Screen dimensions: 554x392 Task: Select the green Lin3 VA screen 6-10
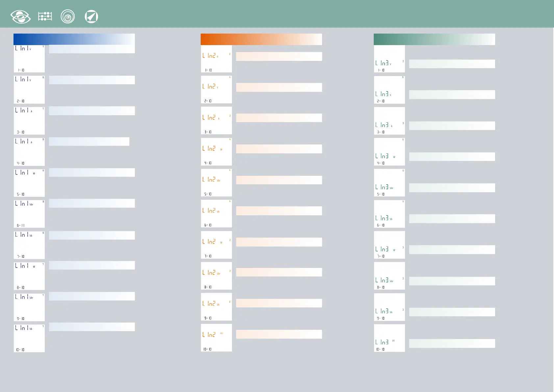point(390,214)
